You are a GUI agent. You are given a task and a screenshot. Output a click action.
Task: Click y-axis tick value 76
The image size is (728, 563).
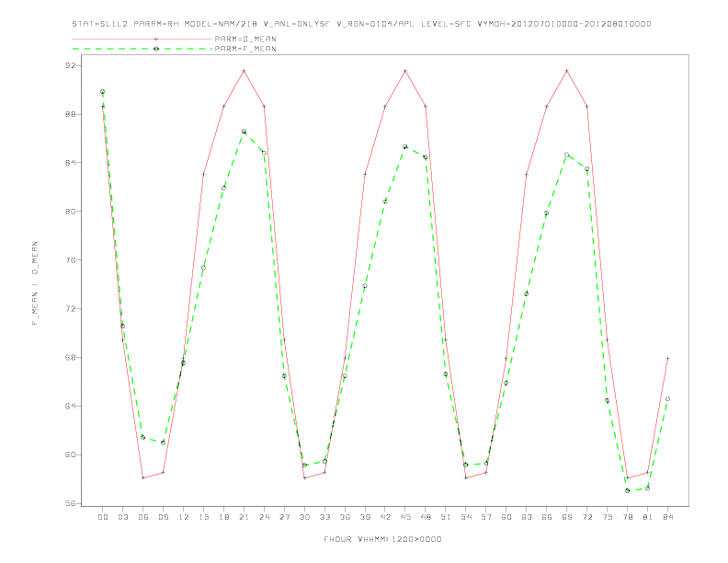[x=70, y=260]
